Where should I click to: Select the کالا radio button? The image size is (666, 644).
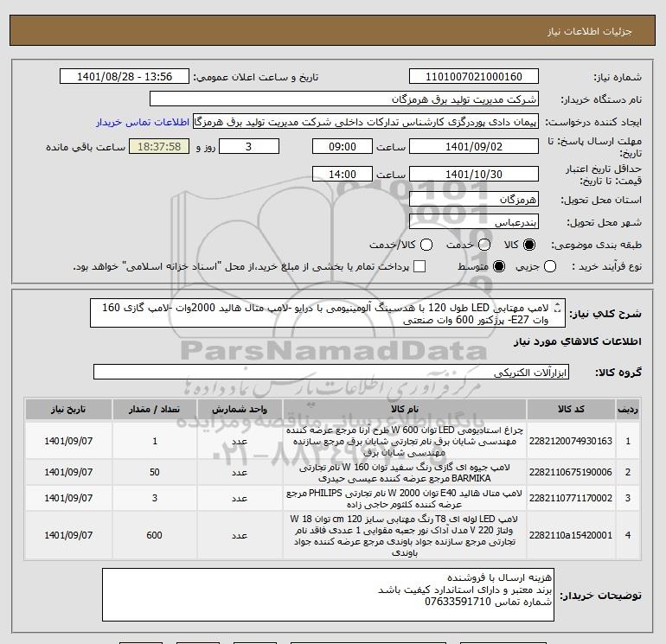click(x=529, y=245)
